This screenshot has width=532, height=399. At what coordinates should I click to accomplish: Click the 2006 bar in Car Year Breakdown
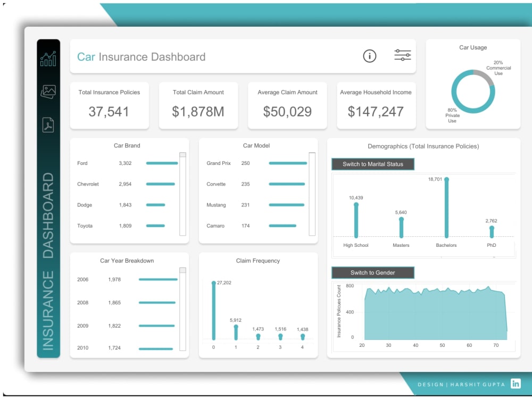tap(157, 279)
